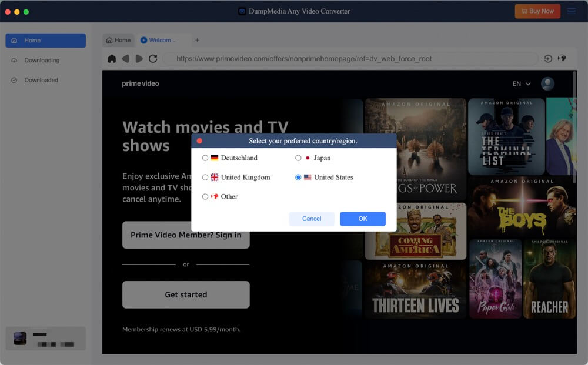Click the United States flag icon
This screenshot has width=588, height=365.
point(308,178)
